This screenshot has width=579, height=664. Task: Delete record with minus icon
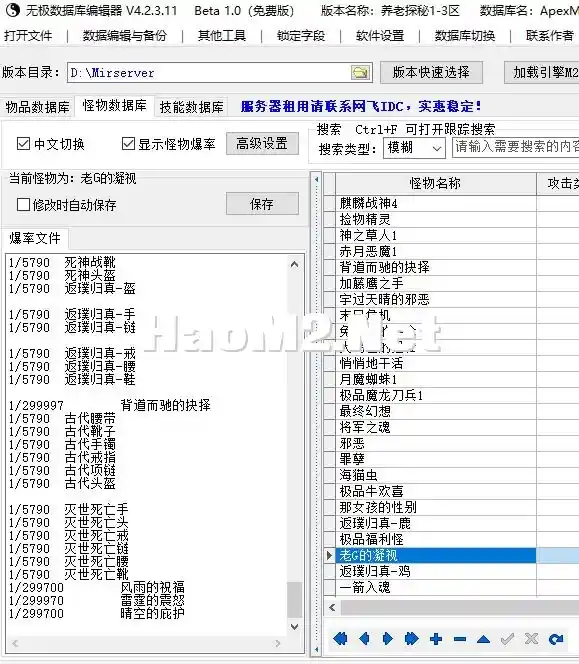(x=460, y=639)
